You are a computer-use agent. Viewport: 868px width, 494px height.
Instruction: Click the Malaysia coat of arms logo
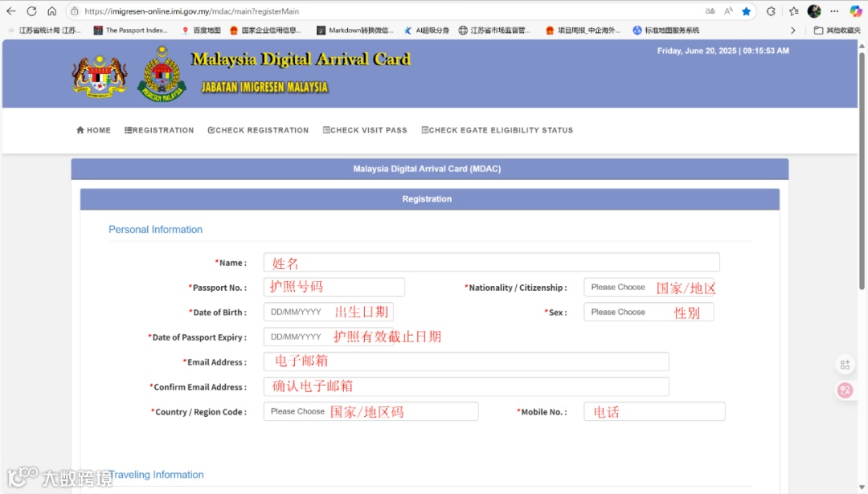tap(100, 76)
